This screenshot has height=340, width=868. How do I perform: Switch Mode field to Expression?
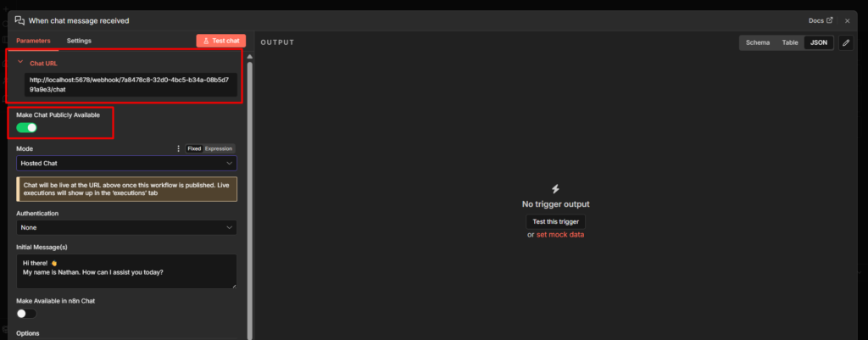219,148
